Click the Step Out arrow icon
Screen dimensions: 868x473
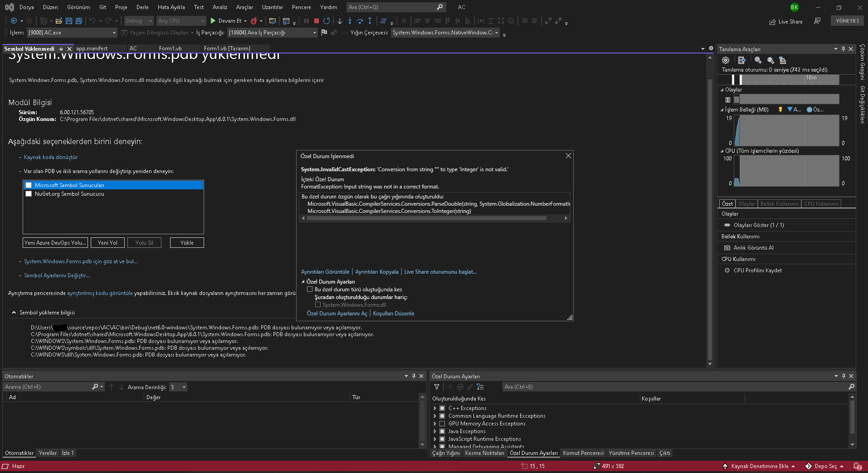pyautogui.click(x=370, y=21)
